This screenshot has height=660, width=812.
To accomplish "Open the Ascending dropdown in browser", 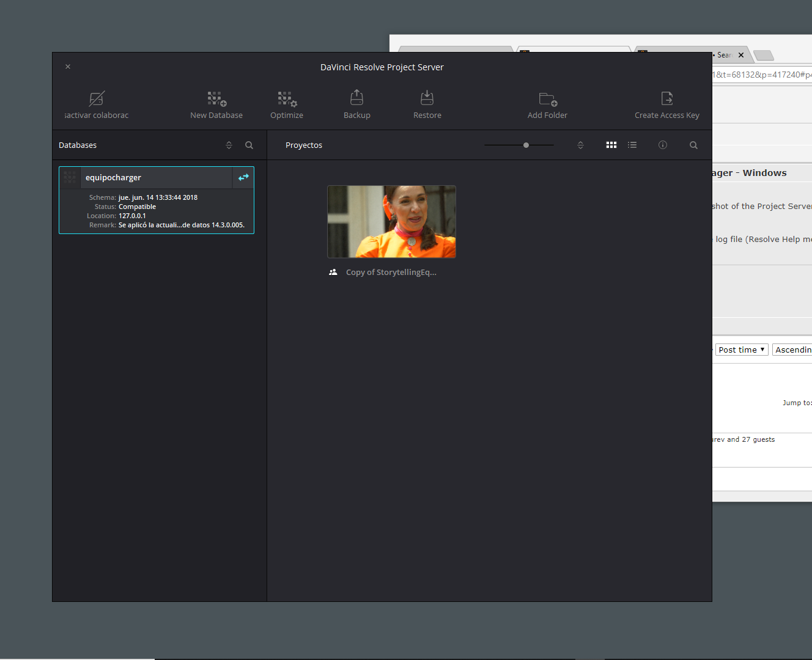I will coord(792,350).
